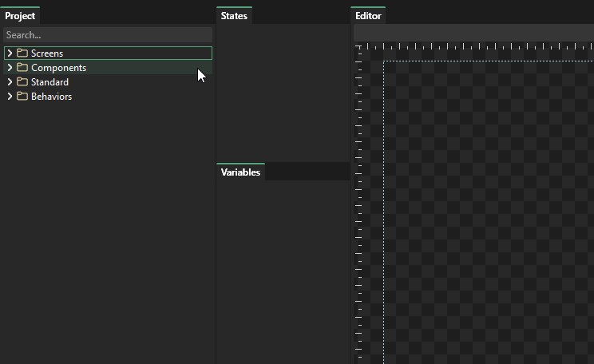Switch to the Editor tab
Image resolution: width=594 pixels, height=364 pixels.
pyautogui.click(x=368, y=16)
